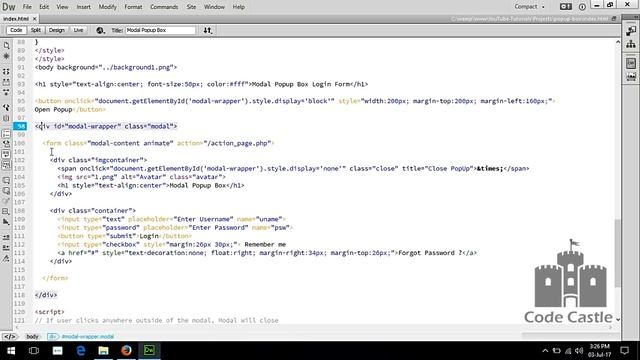
Task: Click the Open Popup button text in code
Action: point(53,109)
